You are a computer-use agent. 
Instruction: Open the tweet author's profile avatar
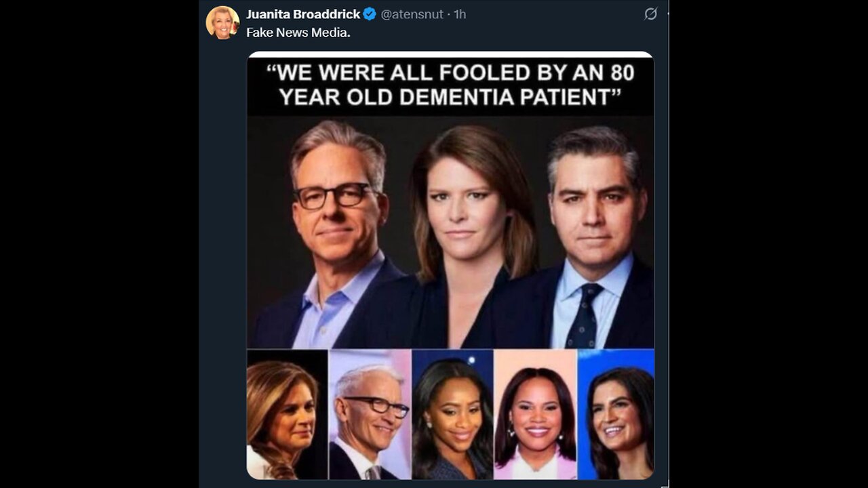pos(222,22)
